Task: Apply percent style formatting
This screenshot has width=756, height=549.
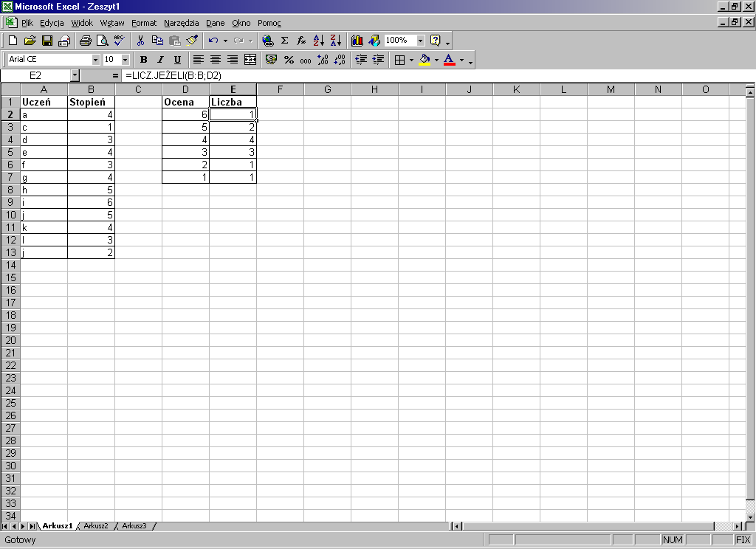Action: click(289, 60)
